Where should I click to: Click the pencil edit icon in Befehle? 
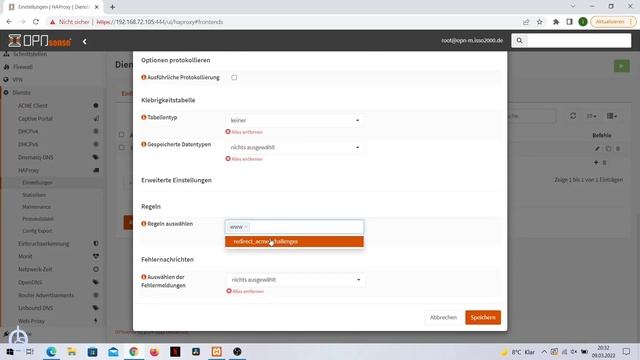click(x=597, y=149)
